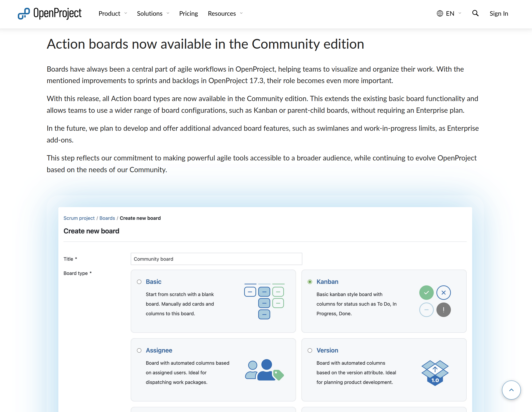Expand the Solutions menu chevron
The height and width of the screenshot is (412, 532).
pyautogui.click(x=168, y=13)
